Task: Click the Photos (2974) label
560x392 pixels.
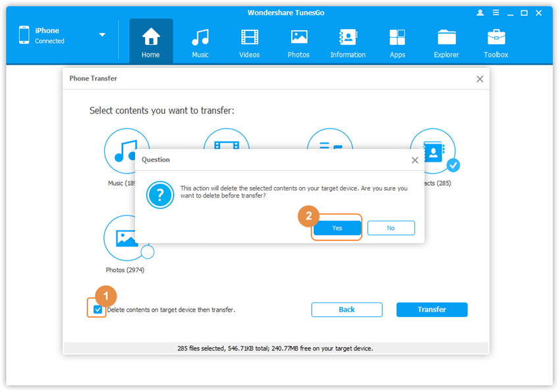Action: [125, 270]
